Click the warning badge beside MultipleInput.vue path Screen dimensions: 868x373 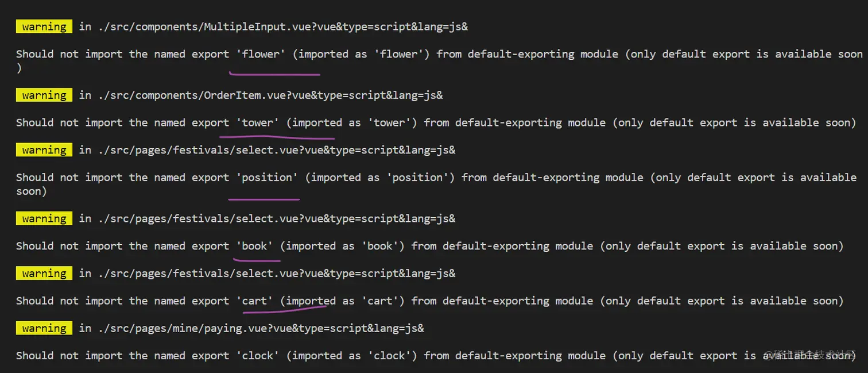pos(44,26)
